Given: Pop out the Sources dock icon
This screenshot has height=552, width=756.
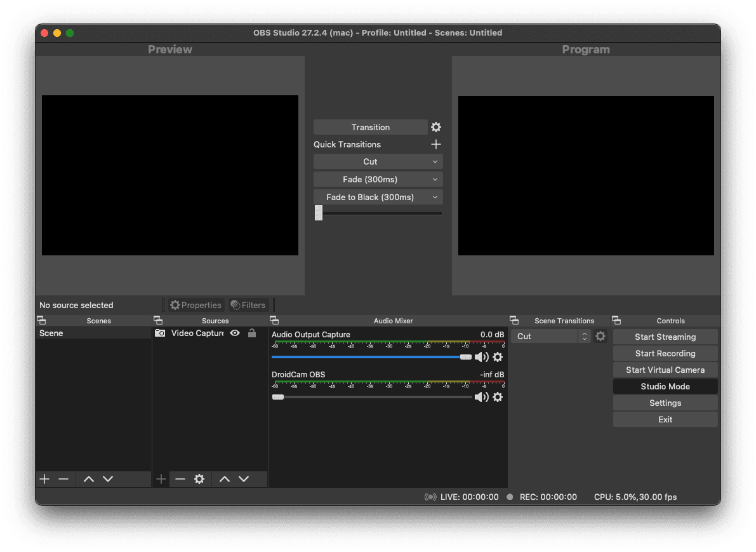Looking at the screenshot, I should [x=158, y=320].
